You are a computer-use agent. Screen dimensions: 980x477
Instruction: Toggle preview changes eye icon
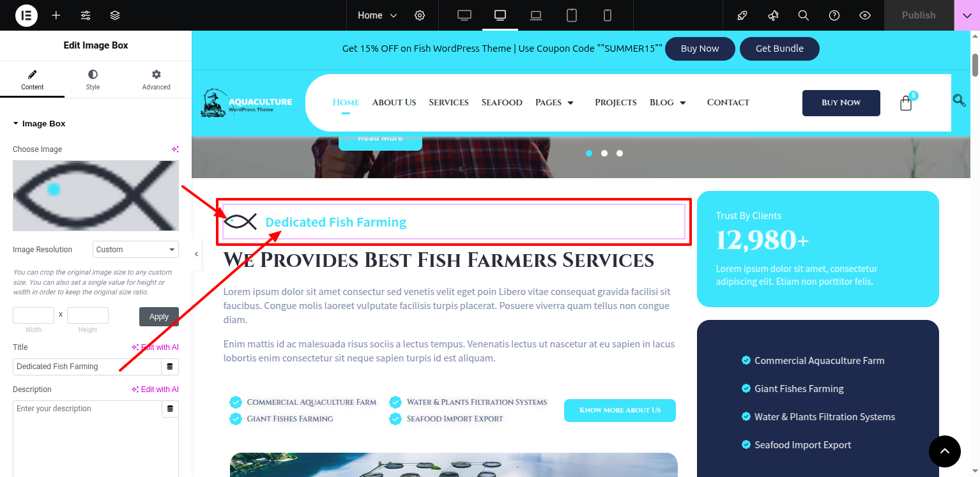coord(865,15)
